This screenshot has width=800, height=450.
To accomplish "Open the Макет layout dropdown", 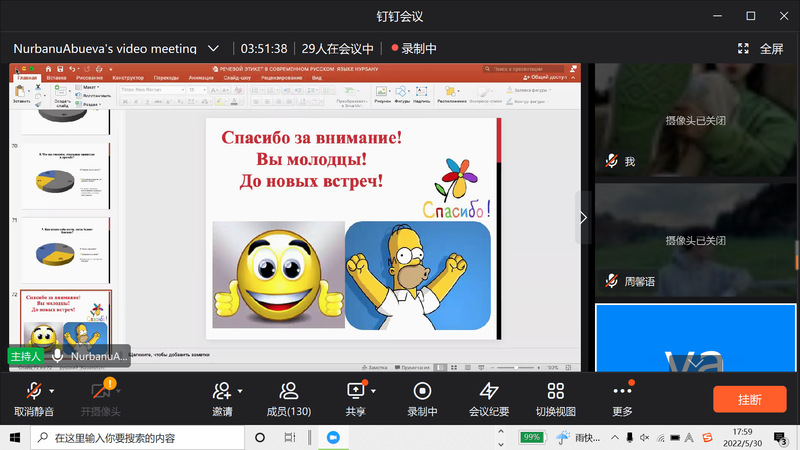I will [88, 88].
